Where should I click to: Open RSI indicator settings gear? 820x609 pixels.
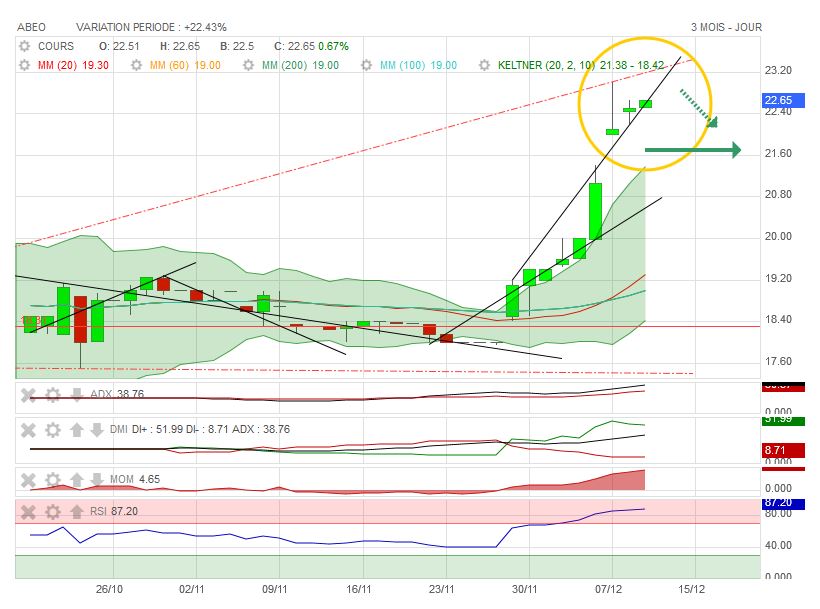(x=53, y=512)
